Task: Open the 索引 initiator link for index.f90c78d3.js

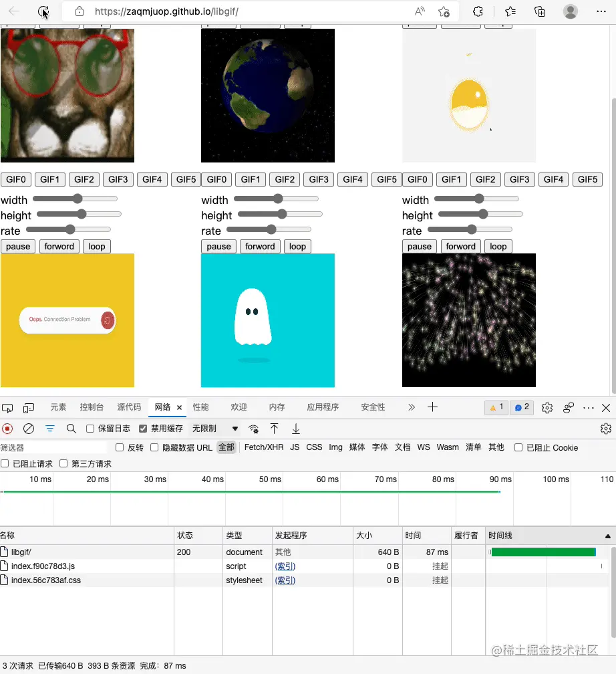Action: [x=285, y=566]
